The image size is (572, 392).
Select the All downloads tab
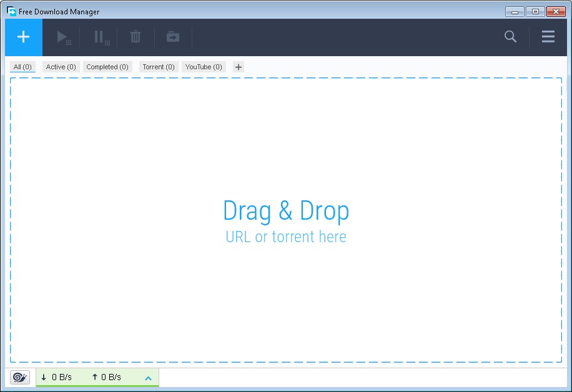point(22,67)
